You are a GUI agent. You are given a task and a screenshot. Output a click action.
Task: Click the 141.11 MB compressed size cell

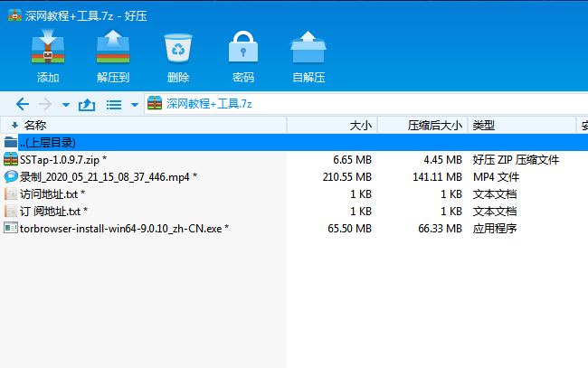click(437, 177)
